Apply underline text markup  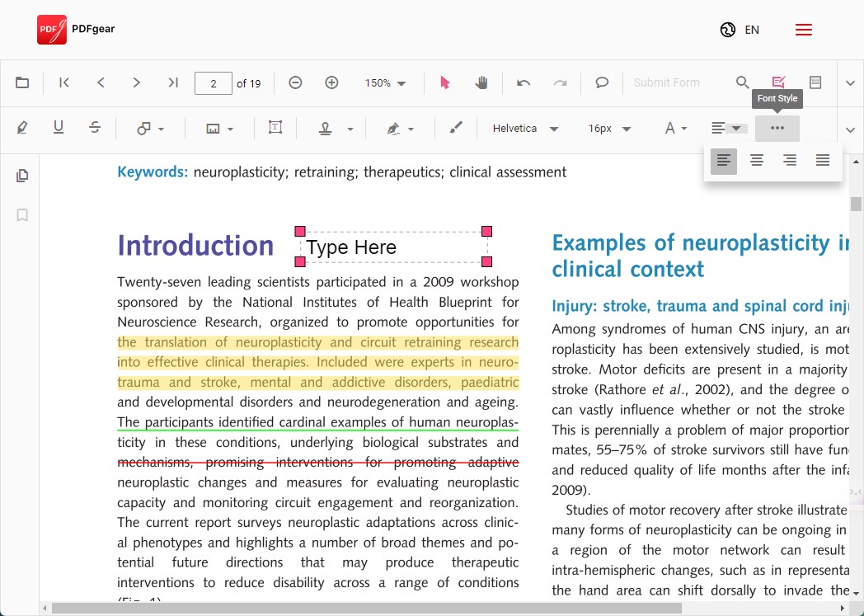click(59, 127)
